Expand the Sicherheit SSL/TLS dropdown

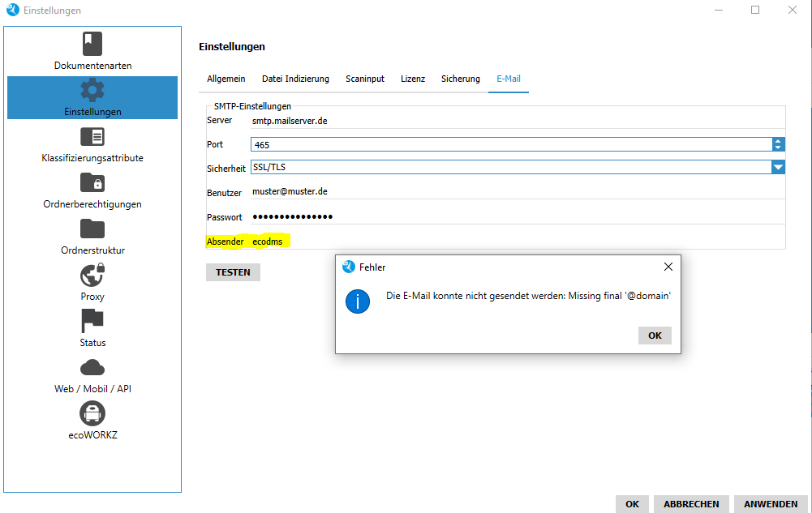(778, 167)
